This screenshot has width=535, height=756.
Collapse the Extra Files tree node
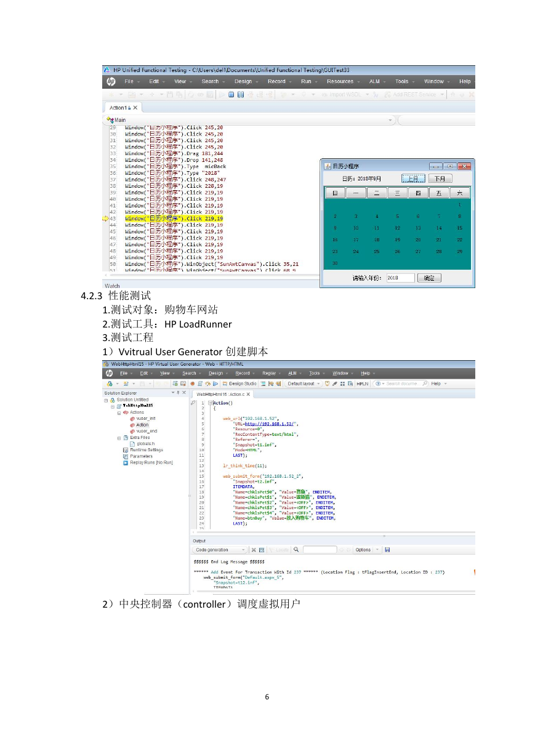tap(119, 438)
